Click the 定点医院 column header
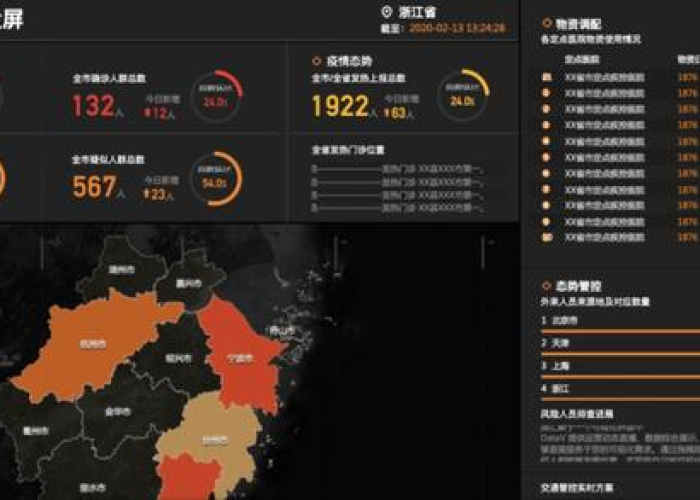Screen dimensions: 700x500 (x=582, y=59)
